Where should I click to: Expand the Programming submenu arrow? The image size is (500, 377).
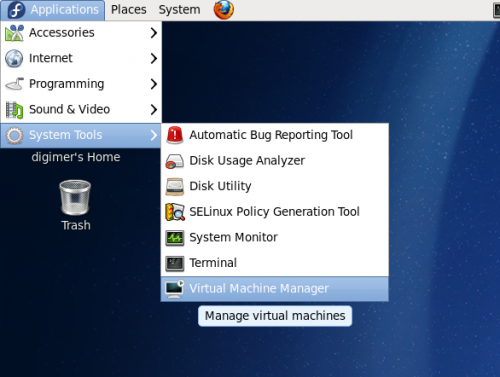tap(153, 84)
